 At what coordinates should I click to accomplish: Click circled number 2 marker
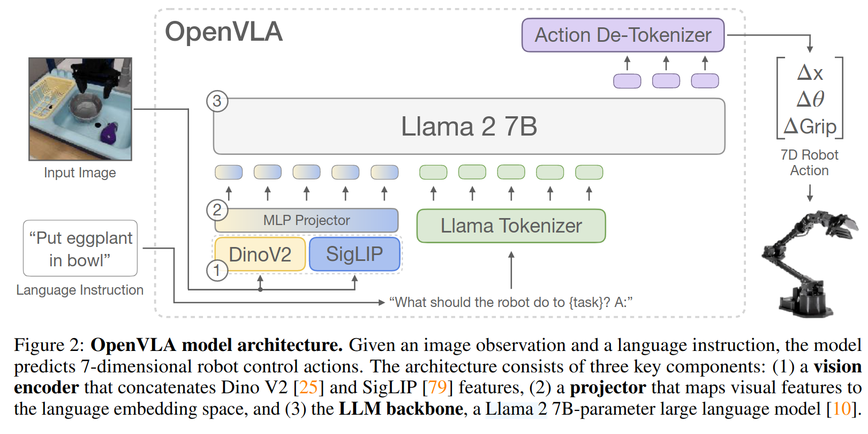217,210
